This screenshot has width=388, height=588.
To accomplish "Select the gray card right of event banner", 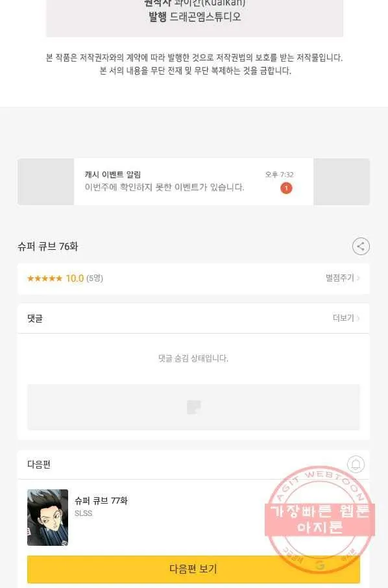I will (x=341, y=182).
